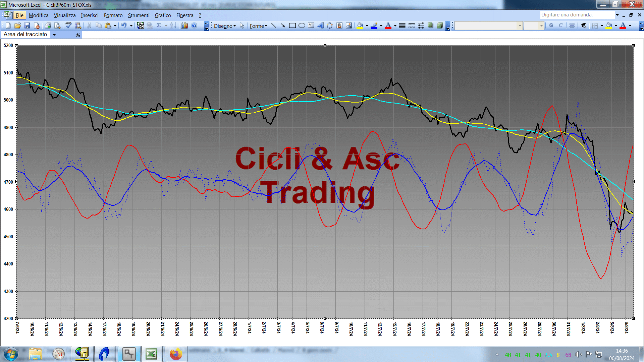Image resolution: width=644 pixels, height=362 pixels.
Task: Apply yellow fill color on drawing toolbar
Action: pyautogui.click(x=360, y=25)
